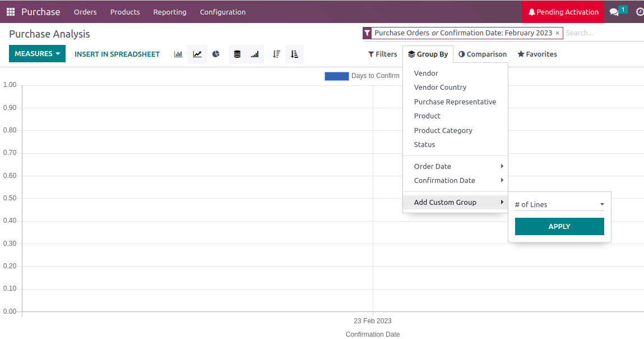Open the MEASURES dropdown
644x339 pixels.
pos(37,54)
